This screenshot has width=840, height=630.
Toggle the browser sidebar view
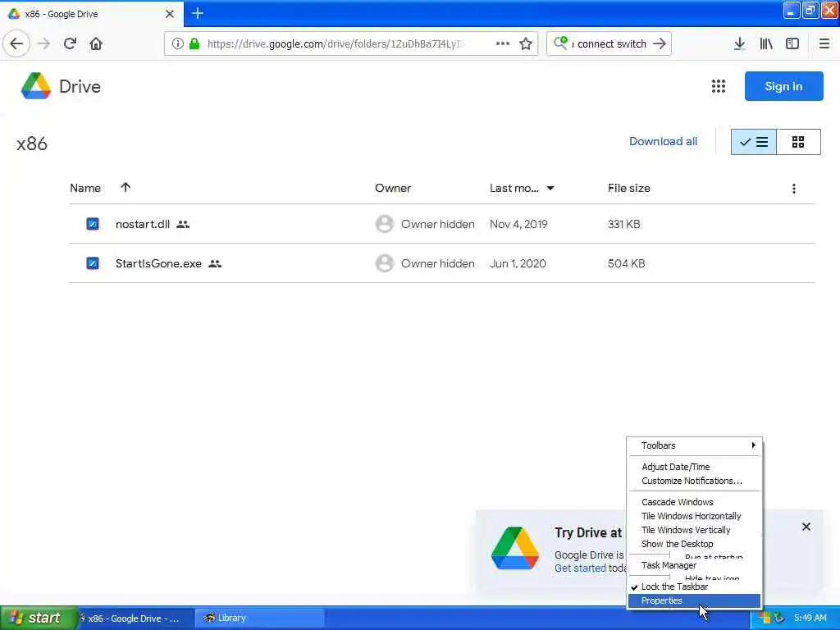(x=792, y=44)
